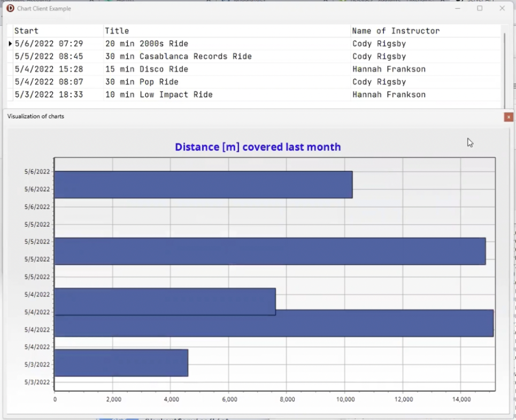
Task: Click the 15 min Disco Ride title
Action: pyautogui.click(x=147, y=69)
